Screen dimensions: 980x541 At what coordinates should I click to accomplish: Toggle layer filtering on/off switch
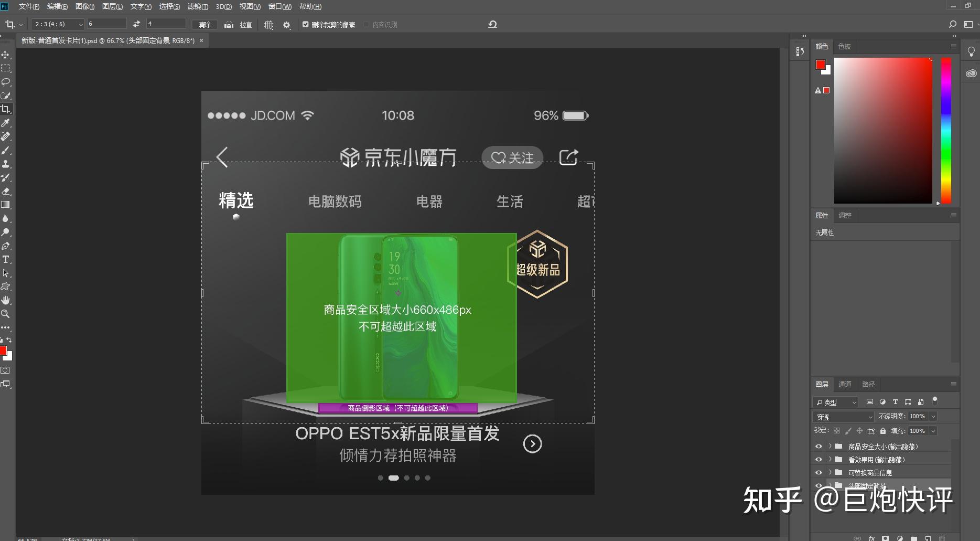tap(935, 401)
